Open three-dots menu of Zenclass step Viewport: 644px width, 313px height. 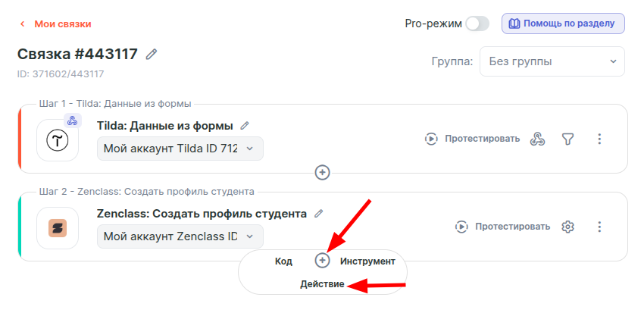pos(599,227)
